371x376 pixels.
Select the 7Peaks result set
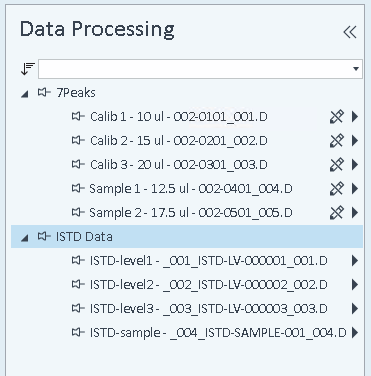click(x=76, y=93)
